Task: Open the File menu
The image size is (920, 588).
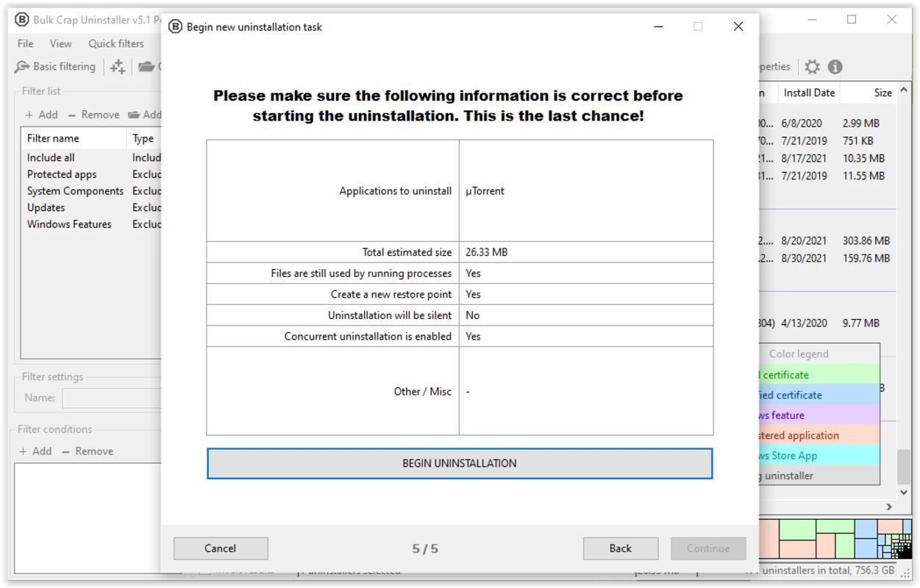Action: point(26,43)
